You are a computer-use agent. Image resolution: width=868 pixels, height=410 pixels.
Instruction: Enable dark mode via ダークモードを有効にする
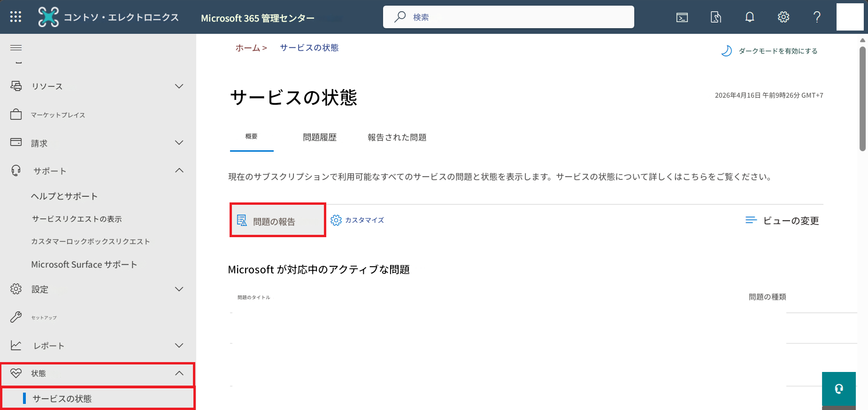coord(778,51)
